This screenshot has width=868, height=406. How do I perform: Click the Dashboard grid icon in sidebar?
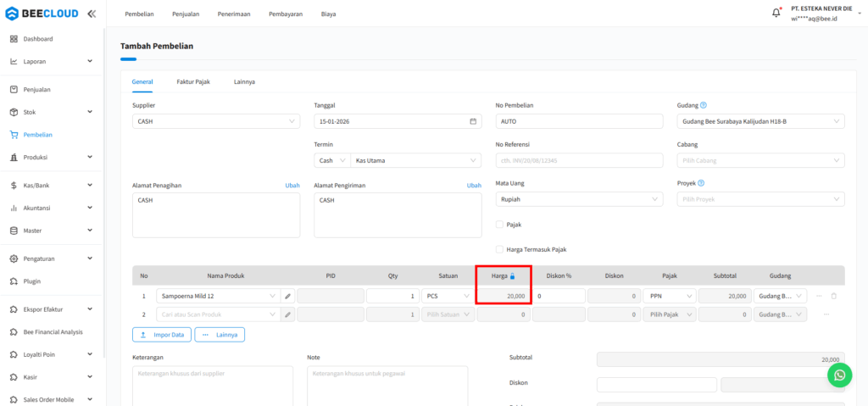[14, 39]
